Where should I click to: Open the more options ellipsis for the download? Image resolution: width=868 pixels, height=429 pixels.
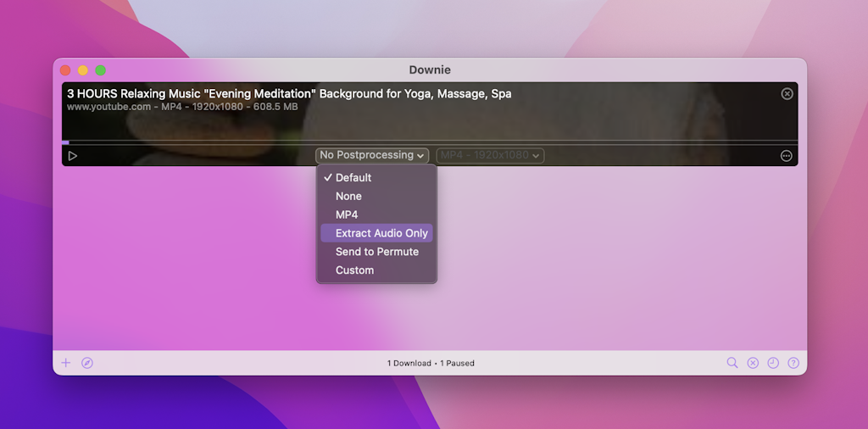coord(787,156)
